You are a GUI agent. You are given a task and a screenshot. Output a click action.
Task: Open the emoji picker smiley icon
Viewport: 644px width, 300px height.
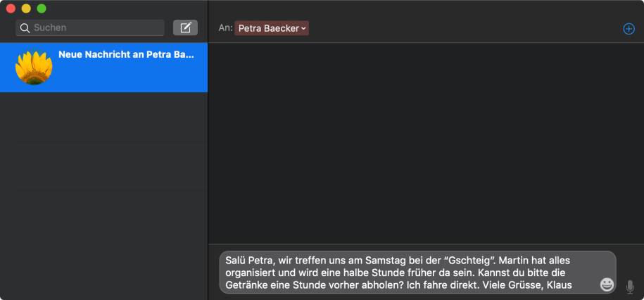click(607, 284)
